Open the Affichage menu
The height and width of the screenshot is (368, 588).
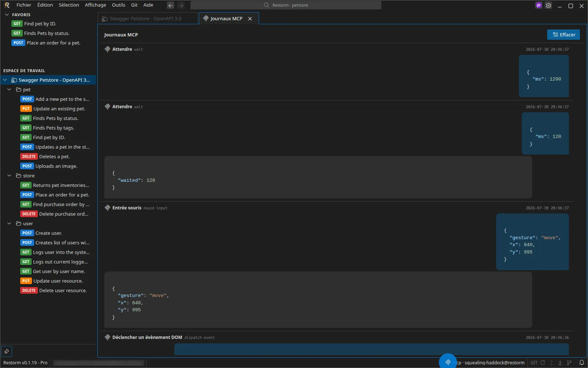[x=96, y=5]
